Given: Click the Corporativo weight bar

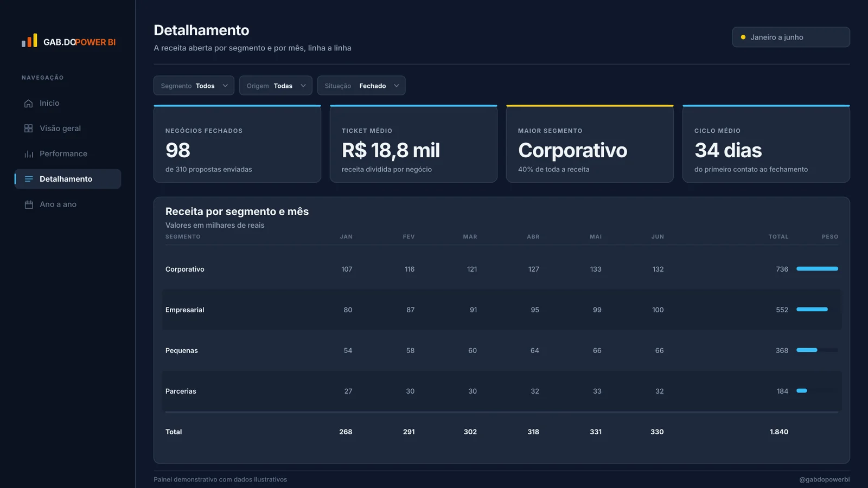Looking at the screenshot, I should (x=817, y=269).
